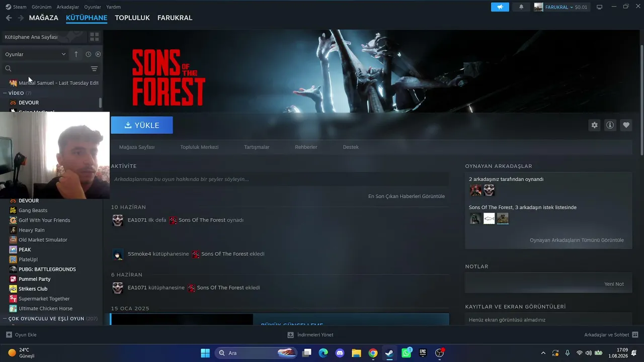Select Strikers Club
The width and height of the screenshot is (644, 362).
(x=33, y=289)
